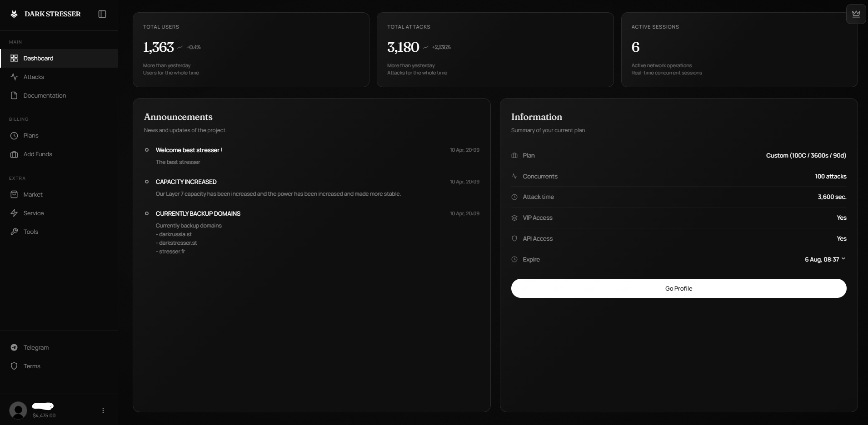
Task: Click the Market shop icon in the sidebar
Action: point(14,194)
